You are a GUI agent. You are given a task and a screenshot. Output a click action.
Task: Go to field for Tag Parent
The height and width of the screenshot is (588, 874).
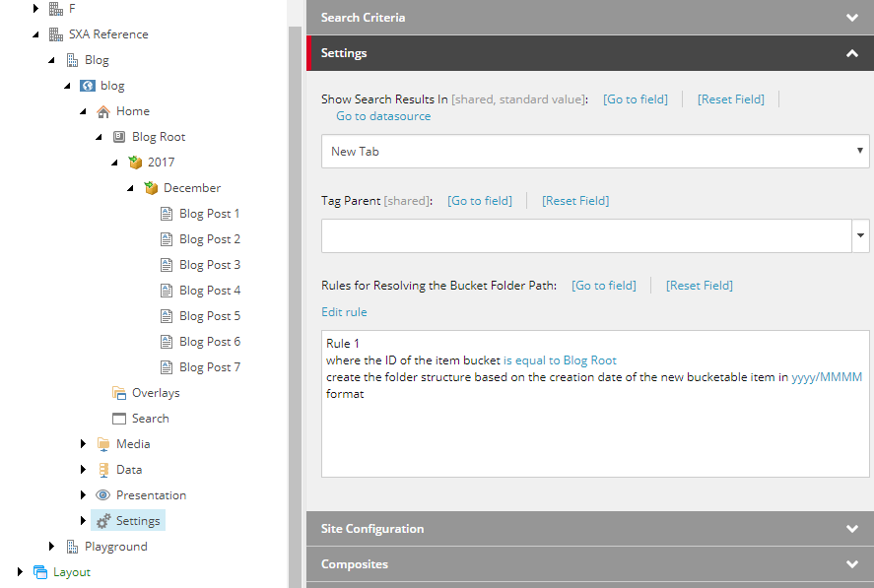point(480,201)
